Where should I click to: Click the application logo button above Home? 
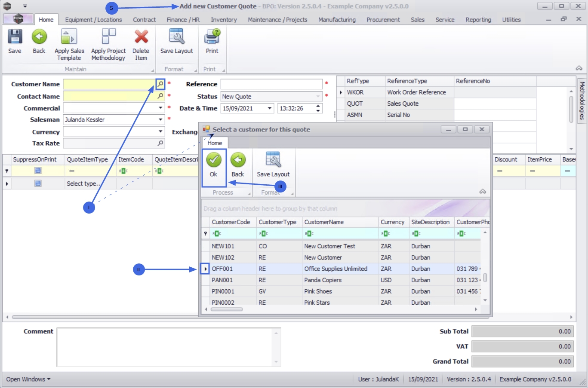[x=18, y=19]
